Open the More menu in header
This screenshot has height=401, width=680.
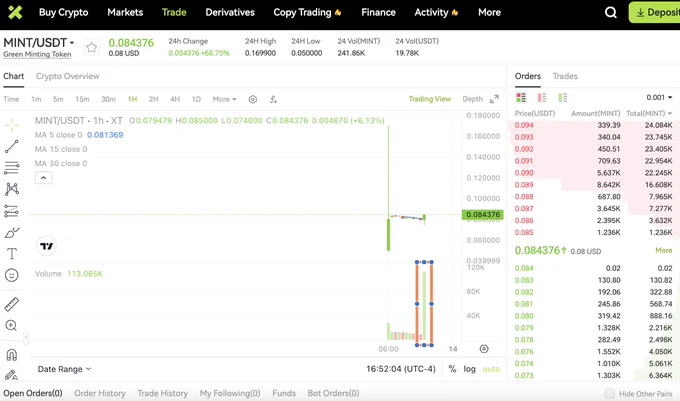point(489,12)
